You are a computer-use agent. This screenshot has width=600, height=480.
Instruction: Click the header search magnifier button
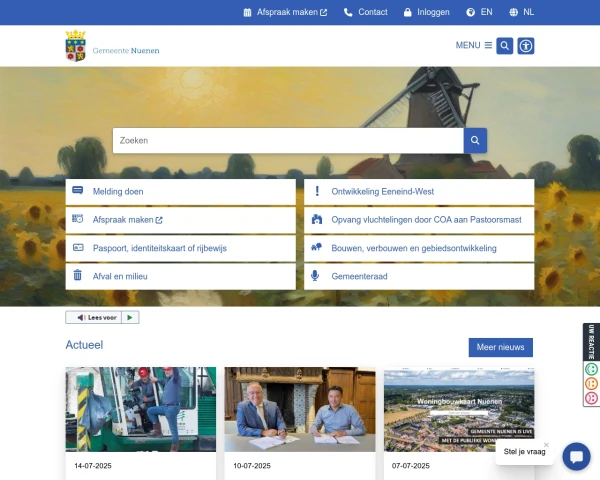click(x=505, y=46)
